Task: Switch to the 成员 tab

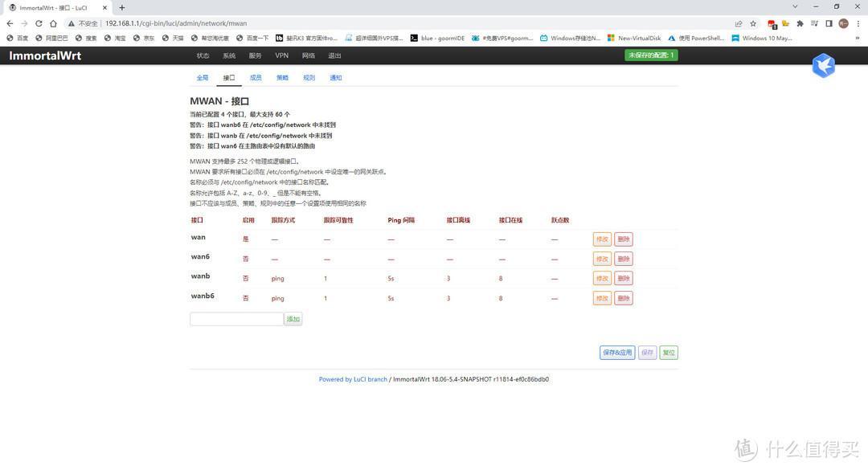Action: [256, 77]
